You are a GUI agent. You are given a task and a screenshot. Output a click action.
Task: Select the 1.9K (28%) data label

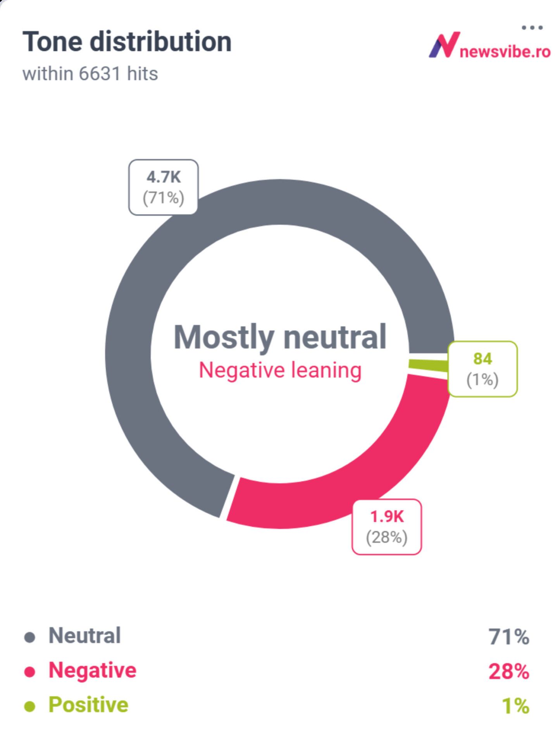(386, 527)
